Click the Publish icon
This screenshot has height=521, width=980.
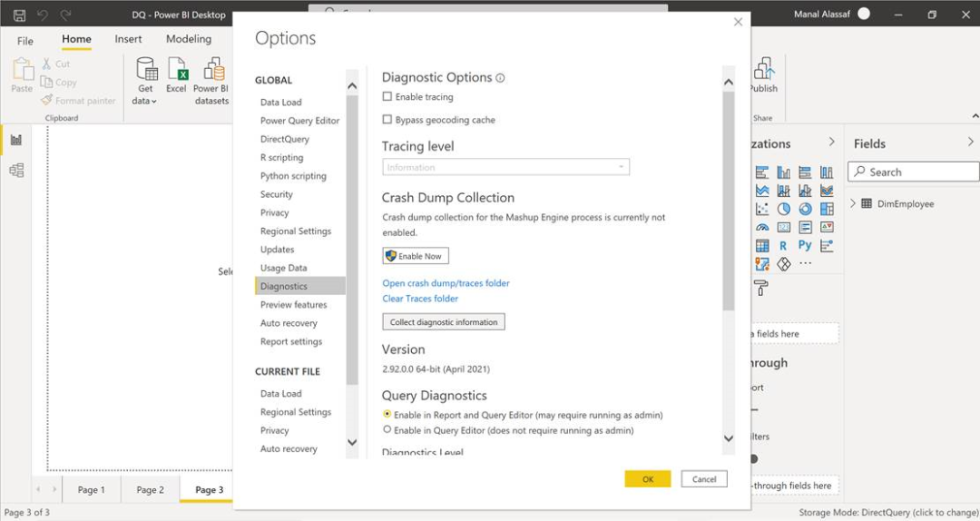(764, 71)
